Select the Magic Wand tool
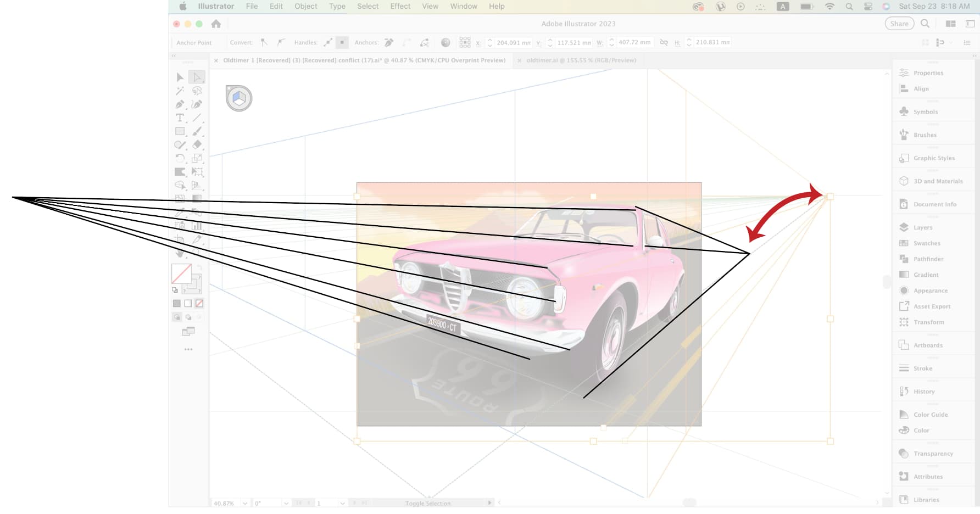 (x=180, y=91)
